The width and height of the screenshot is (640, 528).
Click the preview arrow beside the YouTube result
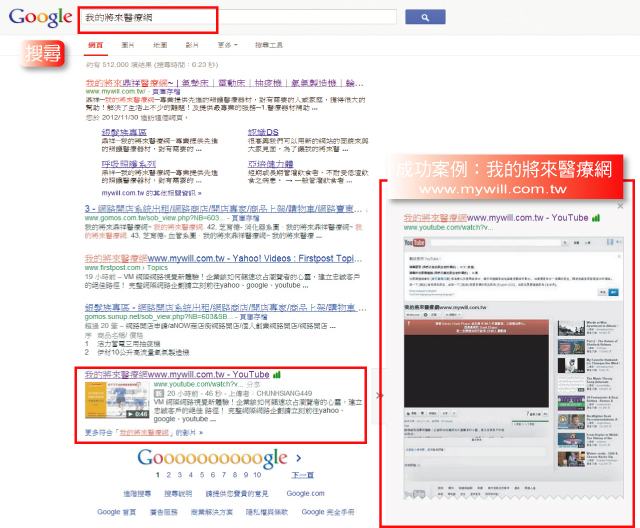(x=379, y=395)
